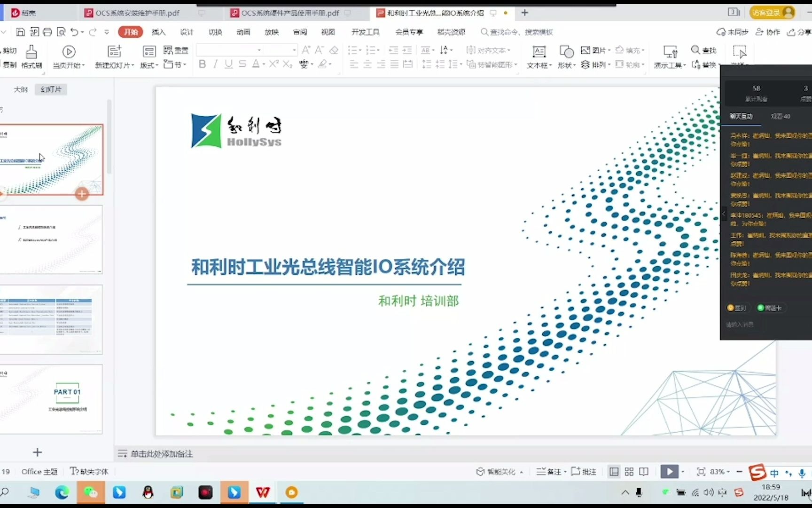The width and height of the screenshot is (812, 508).
Task: Click the Print icon in quick access toolbar
Action: (x=47, y=32)
